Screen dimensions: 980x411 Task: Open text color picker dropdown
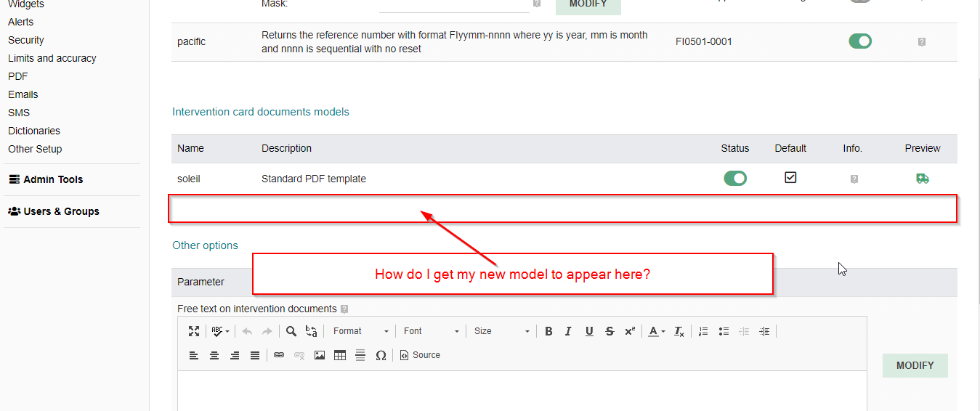656,331
